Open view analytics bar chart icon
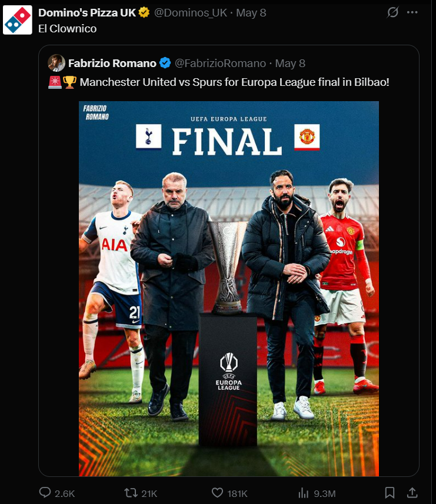This screenshot has width=436, height=504. click(x=303, y=493)
